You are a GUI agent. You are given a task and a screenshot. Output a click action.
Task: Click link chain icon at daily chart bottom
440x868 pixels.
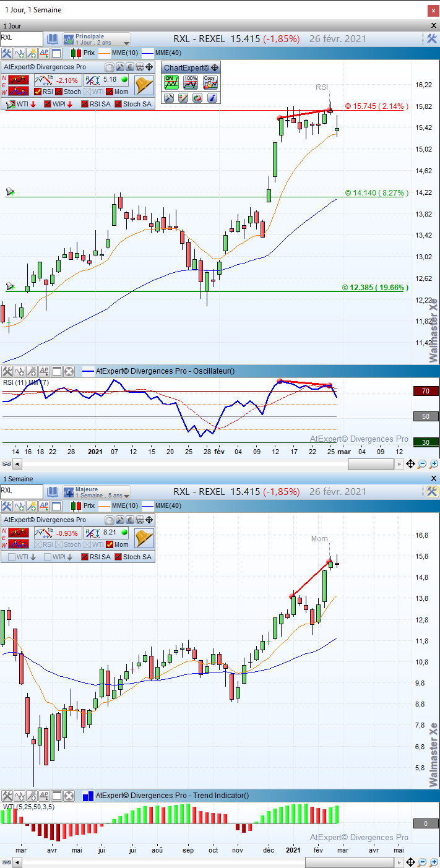6,463
